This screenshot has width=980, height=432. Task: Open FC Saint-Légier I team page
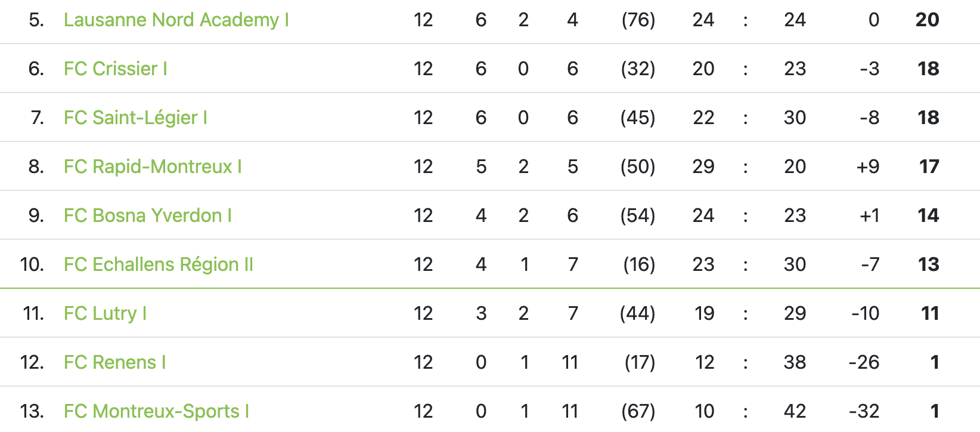point(136,118)
